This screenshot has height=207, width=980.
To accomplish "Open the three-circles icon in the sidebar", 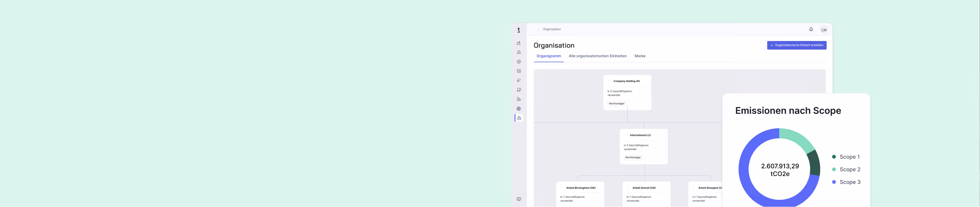I will click(x=519, y=52).
